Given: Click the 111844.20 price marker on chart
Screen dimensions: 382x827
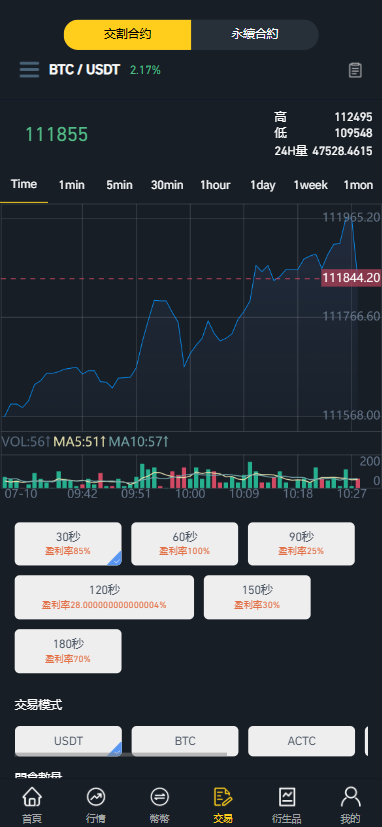Looking at the screenshot, I should [351, 278].
